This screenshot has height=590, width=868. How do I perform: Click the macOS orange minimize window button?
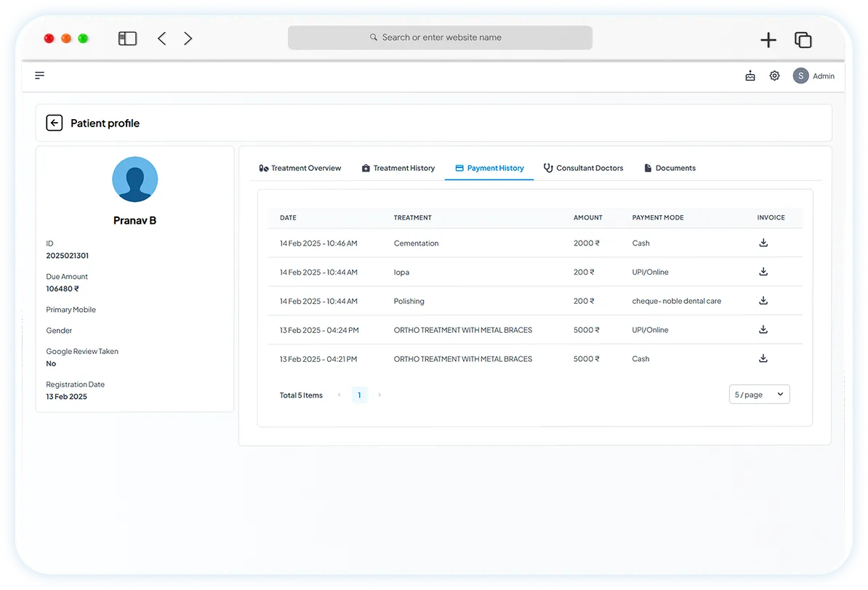tap(66, 39)
